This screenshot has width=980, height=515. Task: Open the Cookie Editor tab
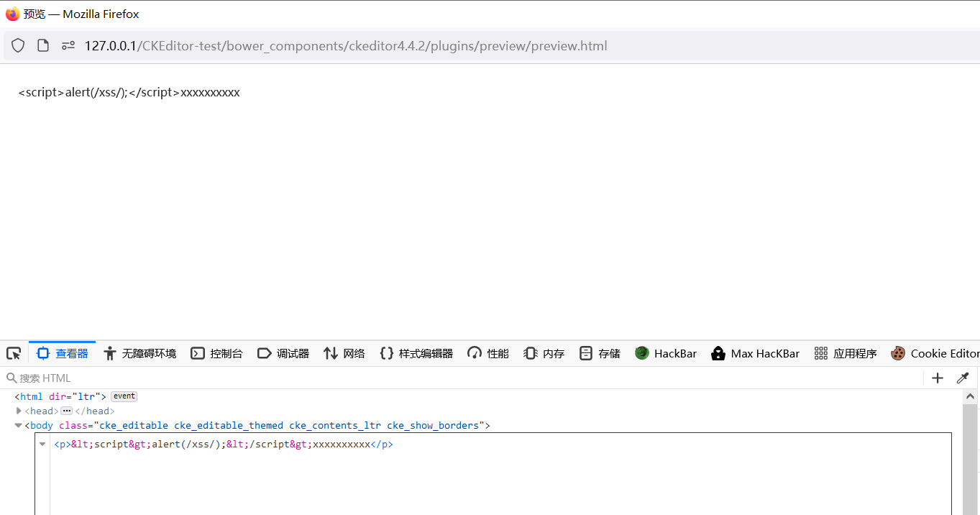(935, 353)
